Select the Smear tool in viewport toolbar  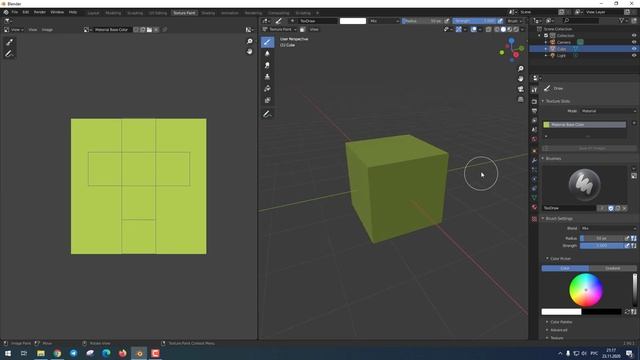click(x=267, y=65)
